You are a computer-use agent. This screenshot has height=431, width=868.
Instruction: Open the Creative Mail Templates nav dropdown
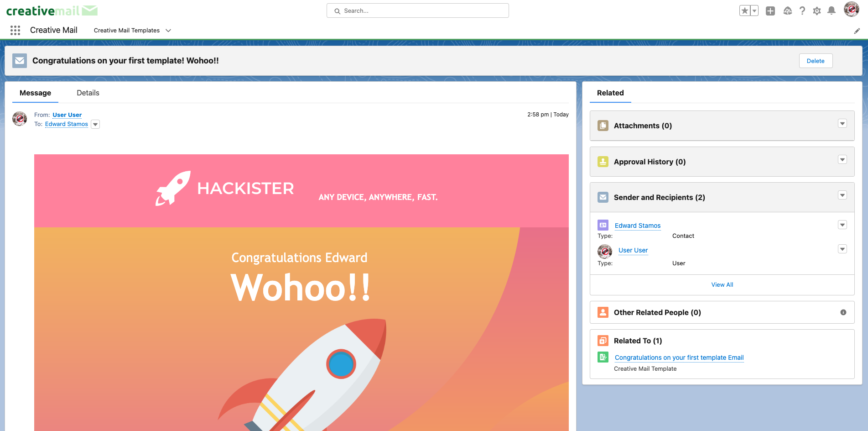[168, 31]
